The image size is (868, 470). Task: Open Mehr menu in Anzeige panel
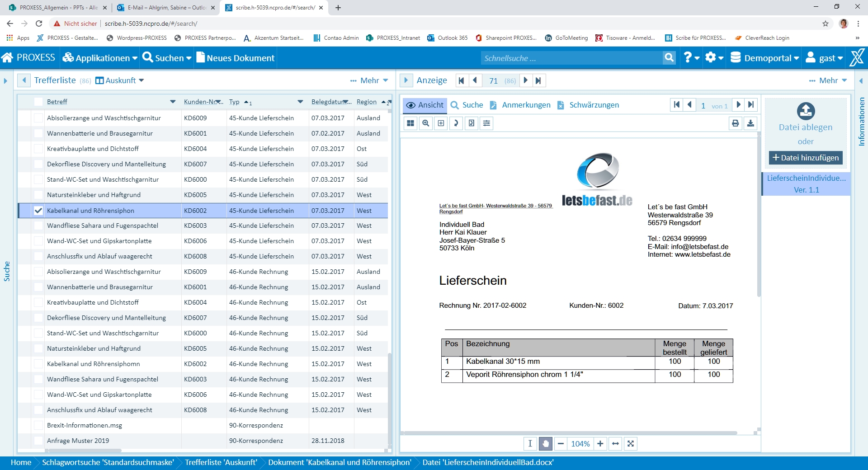(828, 80)
